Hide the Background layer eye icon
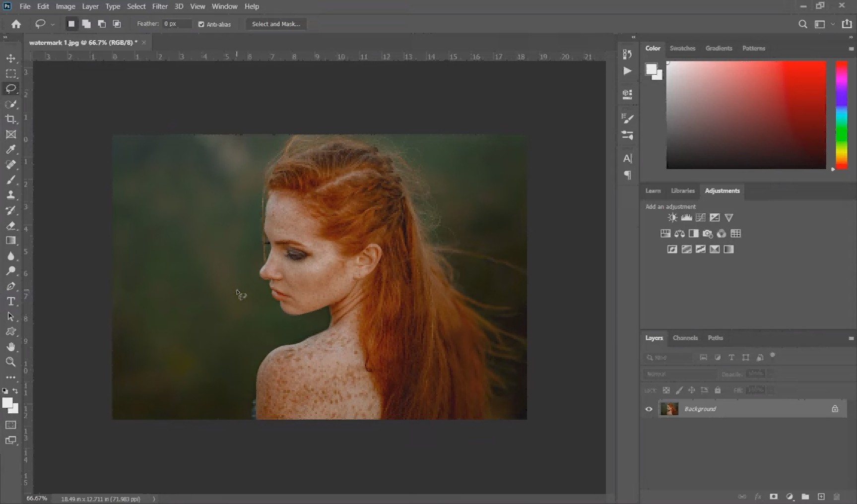857x504 pixels. [649, 409]
